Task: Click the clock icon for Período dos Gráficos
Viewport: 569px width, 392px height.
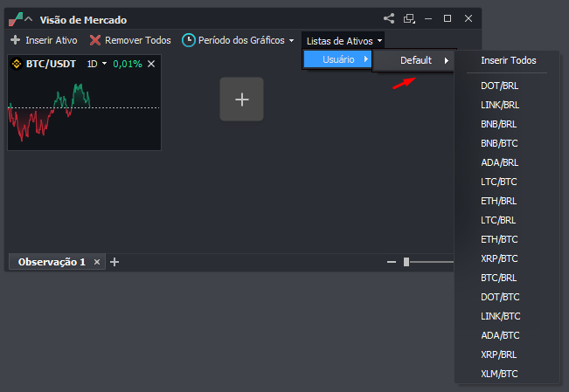Action: coord(188,40)
